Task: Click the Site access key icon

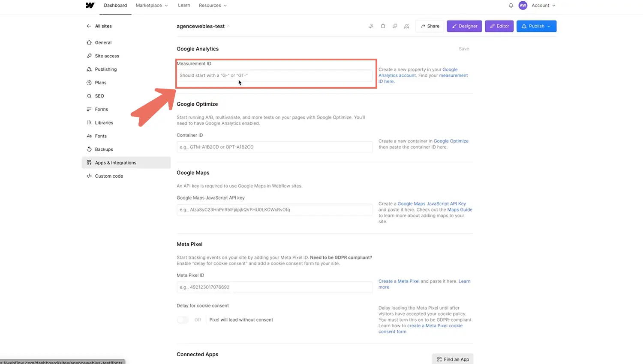Action: (x=89, y=56)
